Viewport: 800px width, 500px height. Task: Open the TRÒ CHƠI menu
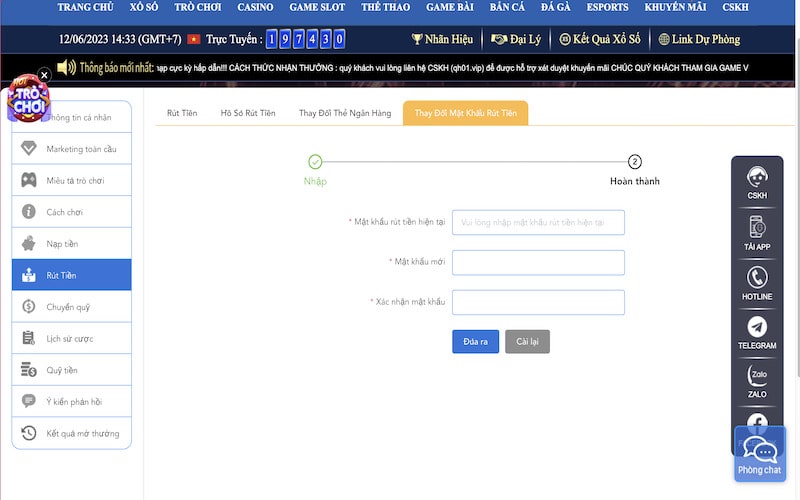[x=198, y=7]
